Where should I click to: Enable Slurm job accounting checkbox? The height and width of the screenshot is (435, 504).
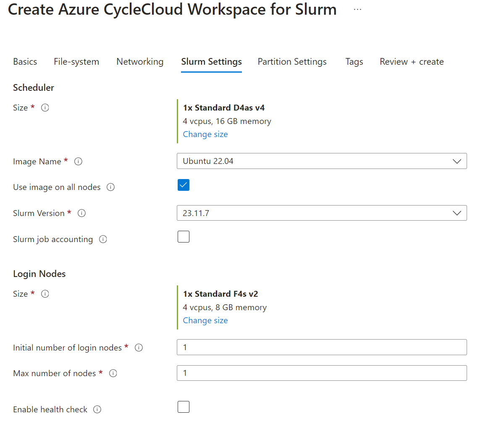(184, 237)
